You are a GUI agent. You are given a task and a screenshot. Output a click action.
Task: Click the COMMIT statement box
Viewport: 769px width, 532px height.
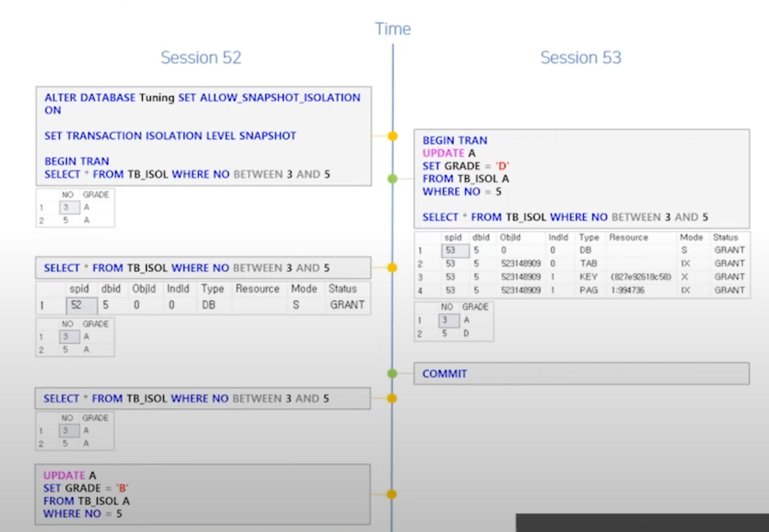581,374
